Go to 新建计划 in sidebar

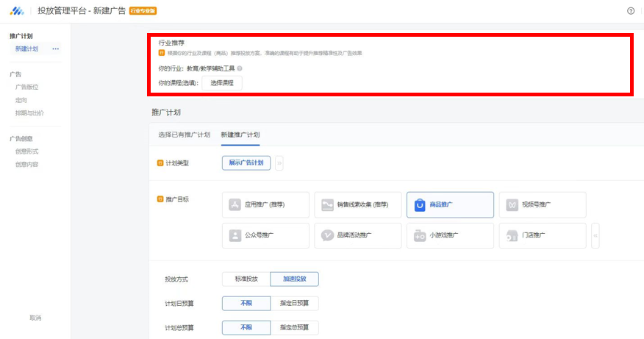(26, 49)
